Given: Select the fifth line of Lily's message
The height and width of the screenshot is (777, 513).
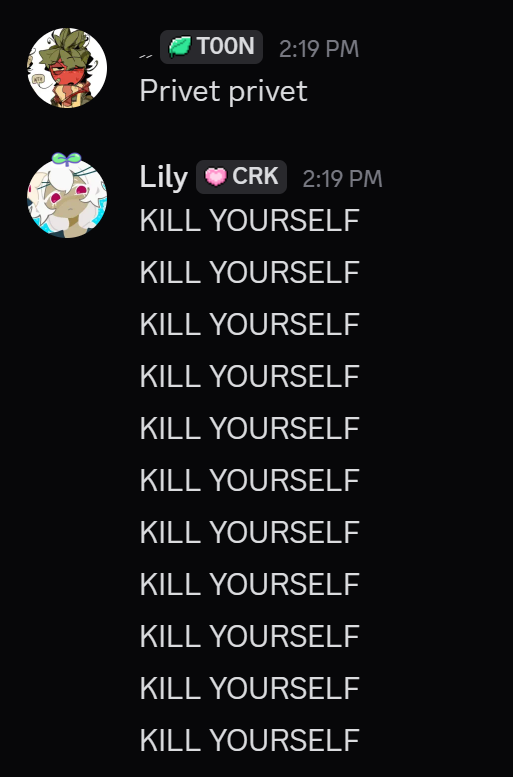Looking at the screenshot, I should click(x=249, y=429).
